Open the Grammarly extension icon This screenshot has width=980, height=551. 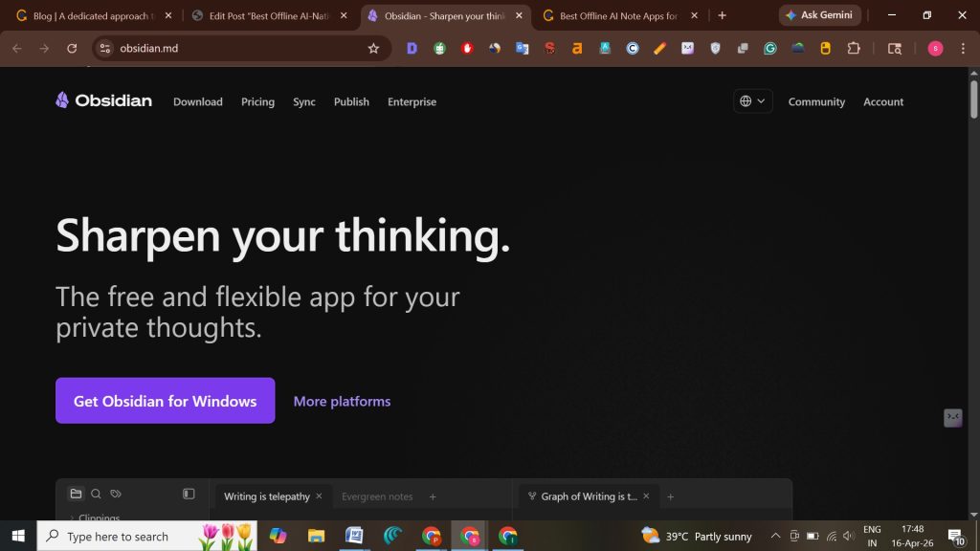click(770, 49)
